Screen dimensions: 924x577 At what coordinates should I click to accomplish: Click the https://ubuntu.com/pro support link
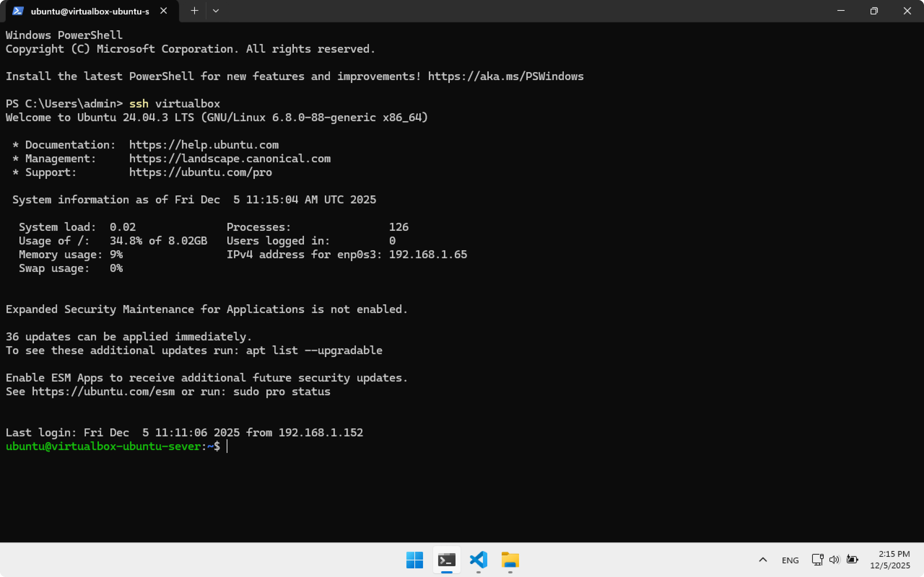tap(200, 172)
